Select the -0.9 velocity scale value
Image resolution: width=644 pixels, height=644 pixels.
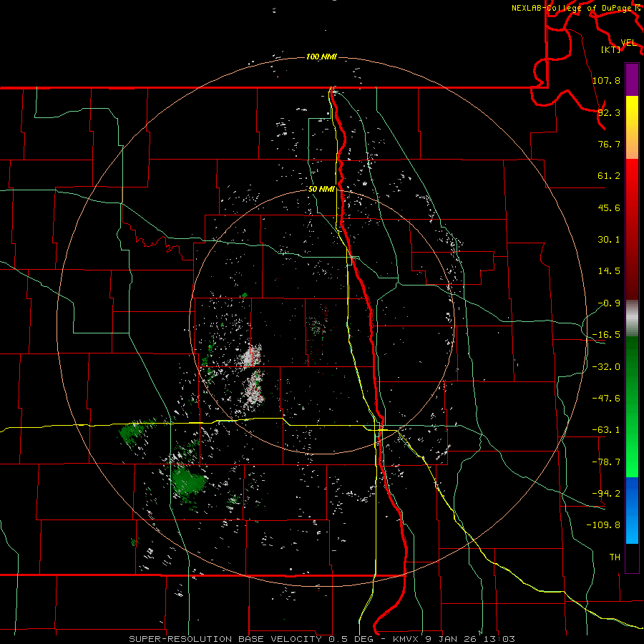pyautogui.click(x=609, y=303)
